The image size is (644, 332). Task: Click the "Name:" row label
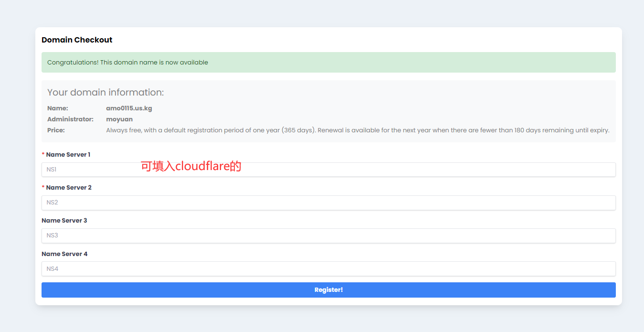(x=58, y=108)
